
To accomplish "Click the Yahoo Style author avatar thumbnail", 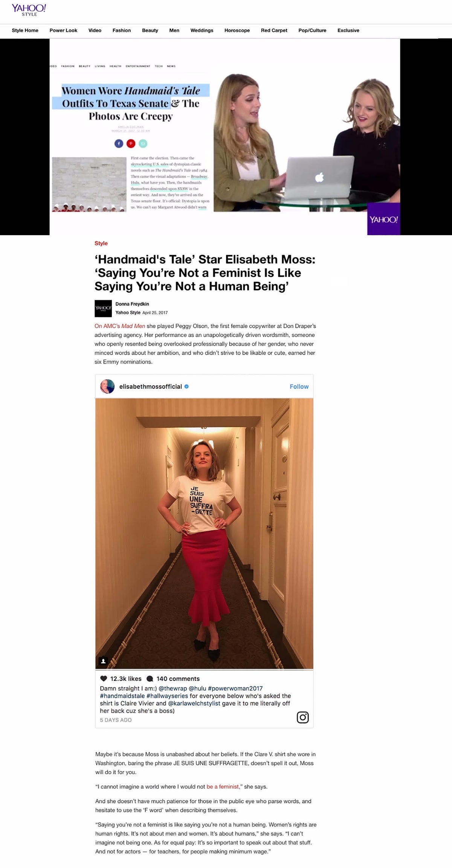I will 103,308.
